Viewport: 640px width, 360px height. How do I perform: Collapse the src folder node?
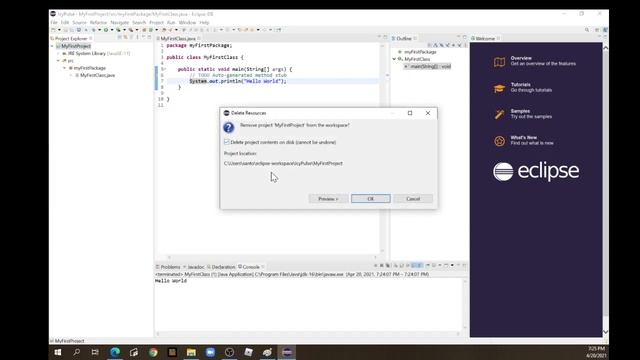coord(58,61)
